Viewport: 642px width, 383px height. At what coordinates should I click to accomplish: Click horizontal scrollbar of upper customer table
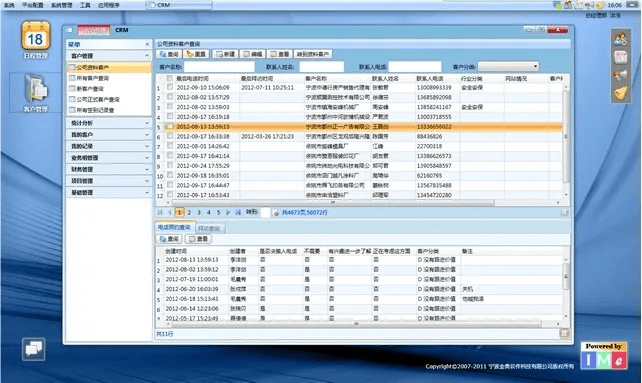point(333,202)
